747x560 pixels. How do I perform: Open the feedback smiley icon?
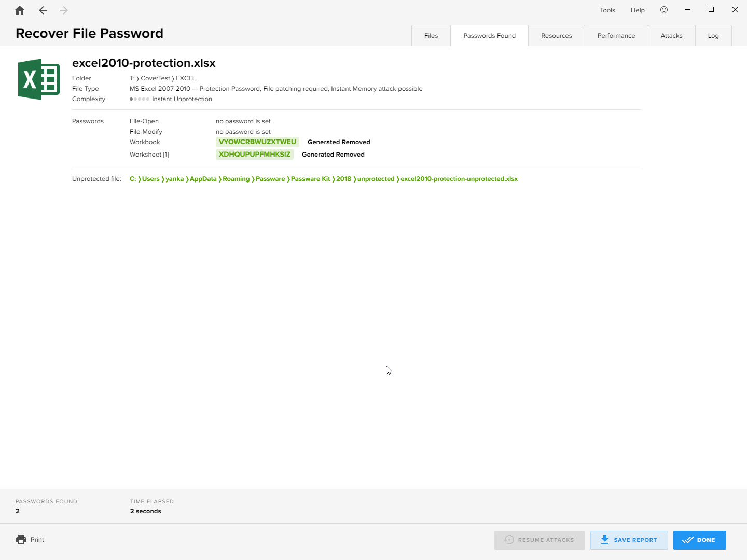(664, 10)
